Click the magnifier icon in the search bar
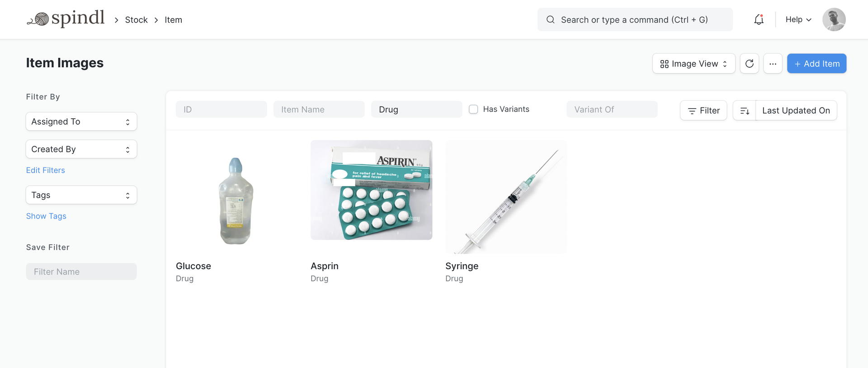 click(550, 20)
